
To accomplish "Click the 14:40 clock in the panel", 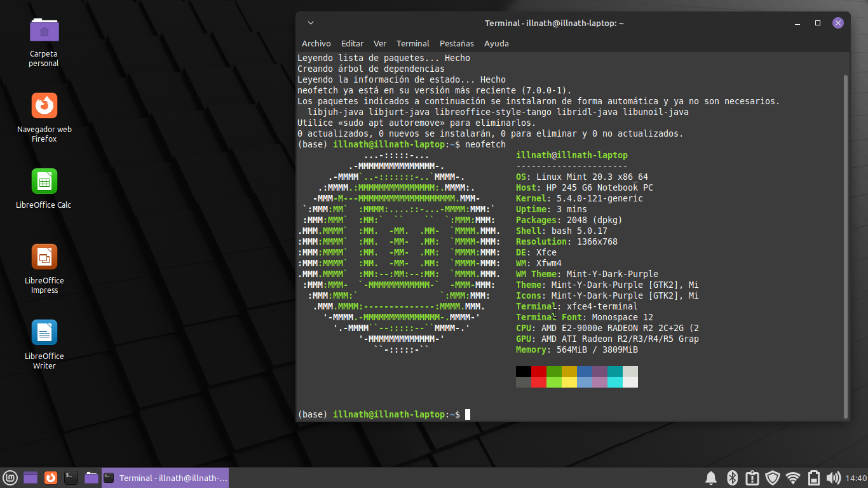I will tap(856, 478).
